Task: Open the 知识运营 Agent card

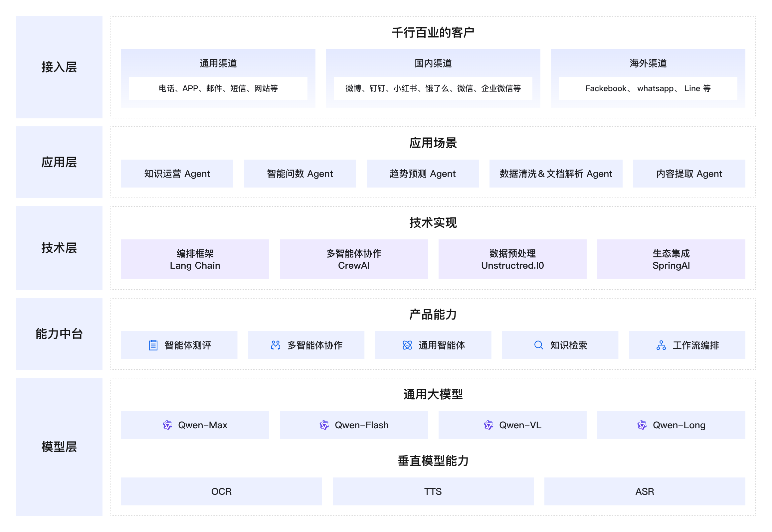Action: [x=177, y=173]
